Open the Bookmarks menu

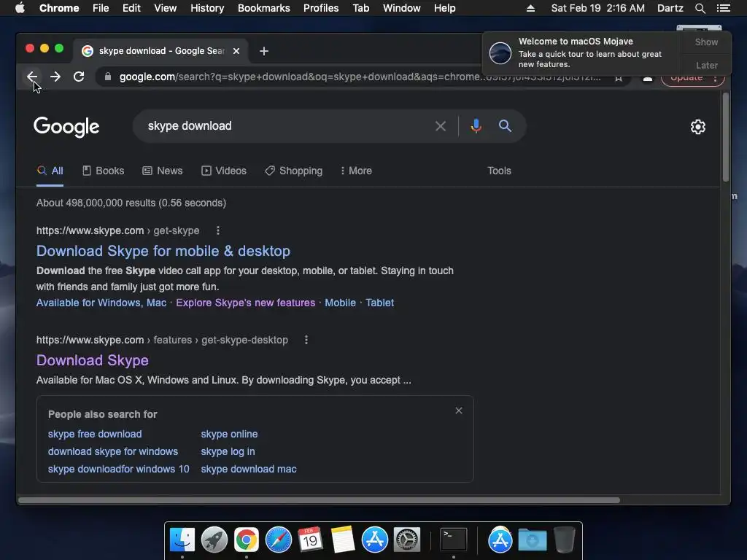coord(264,8)
